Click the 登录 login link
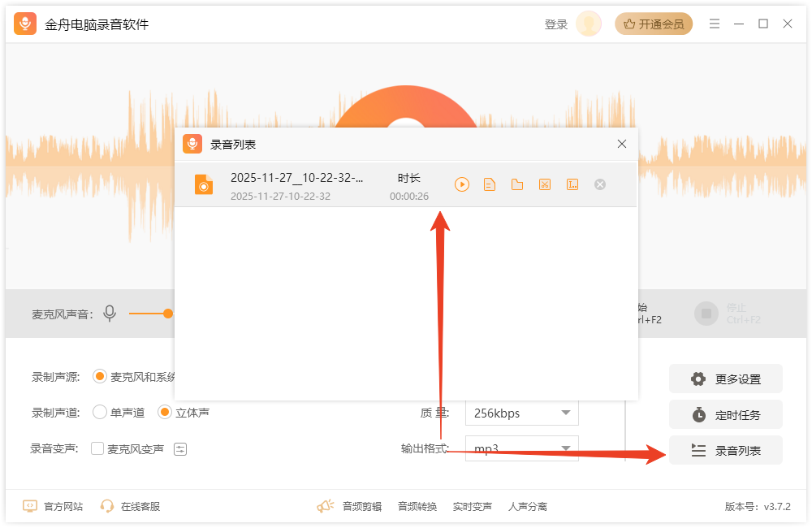This screenshot has height=528, width=812. [x=556, y=24]
